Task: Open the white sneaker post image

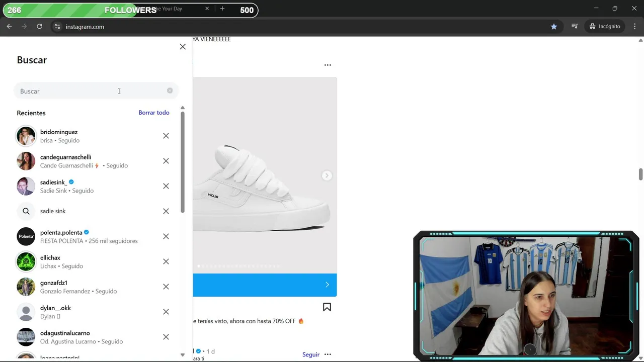Action: click(265, 175)
